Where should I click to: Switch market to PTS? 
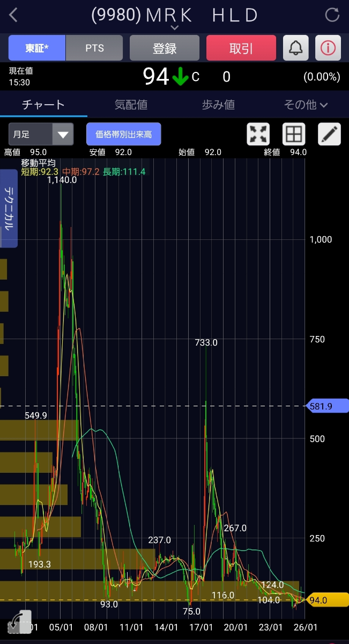pos(95,48)
